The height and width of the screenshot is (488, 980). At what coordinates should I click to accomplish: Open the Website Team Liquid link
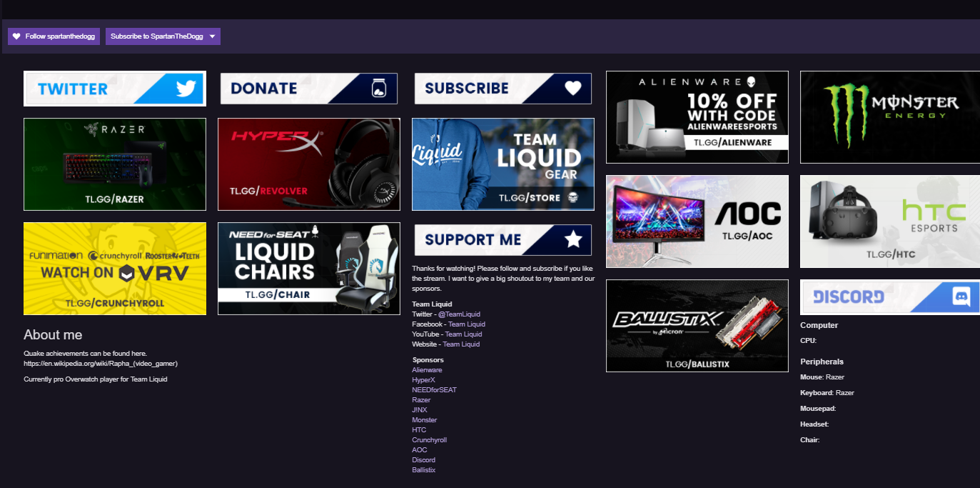(461, 344)
